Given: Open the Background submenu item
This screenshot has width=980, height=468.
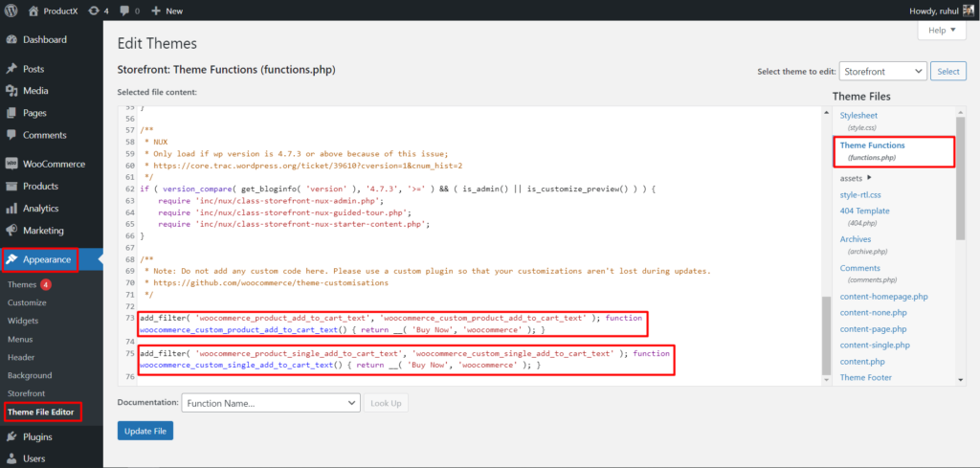Looking at the screenshot, I should click(30, 375).
